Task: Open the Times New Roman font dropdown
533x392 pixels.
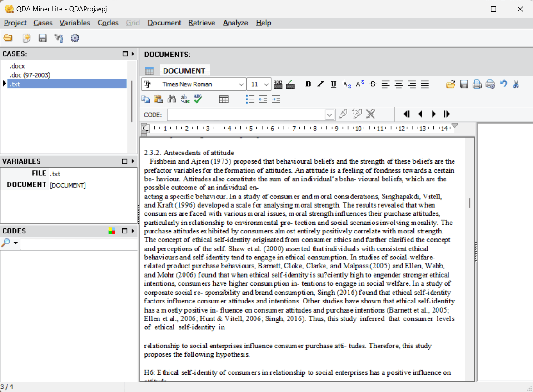Action: pos(241,84)
